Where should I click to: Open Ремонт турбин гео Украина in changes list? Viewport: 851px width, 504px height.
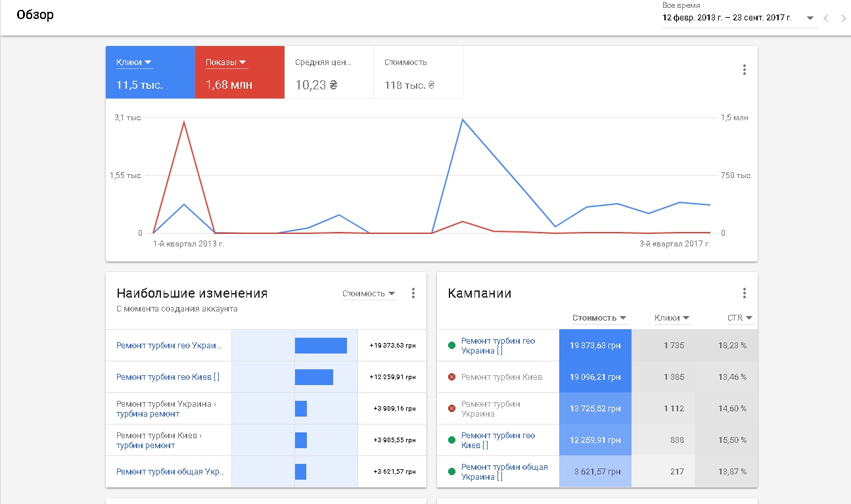(169, 346)
